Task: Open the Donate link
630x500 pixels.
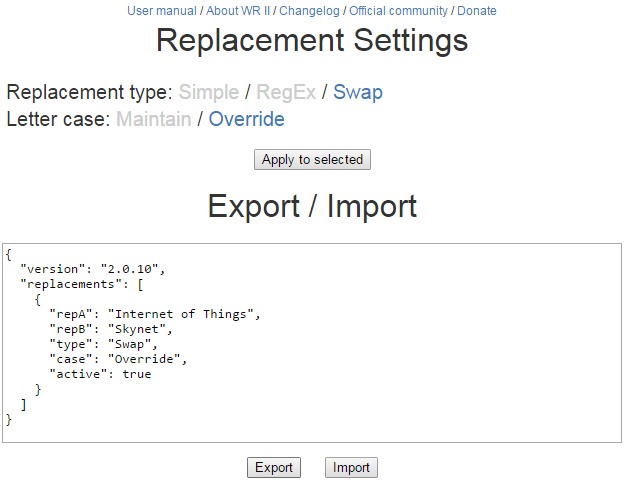Action: (x=477, y=11)
